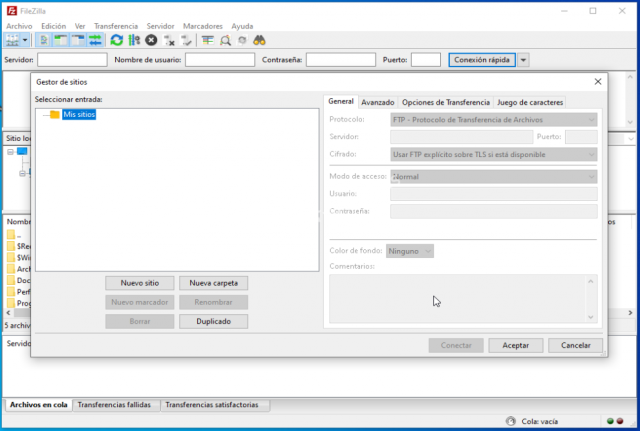Click the Conexión rápida button
The height and width of the screenshot is (431, 640).
tap(482, 60)
